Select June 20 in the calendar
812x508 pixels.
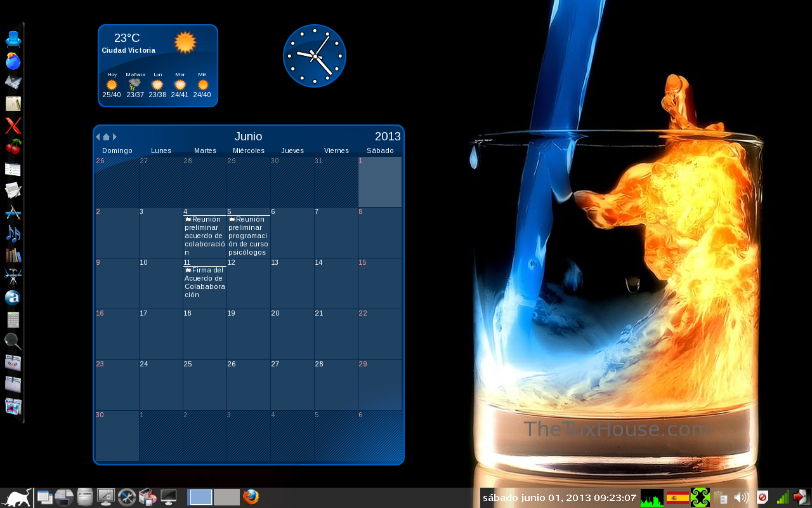tap(292, 333)
